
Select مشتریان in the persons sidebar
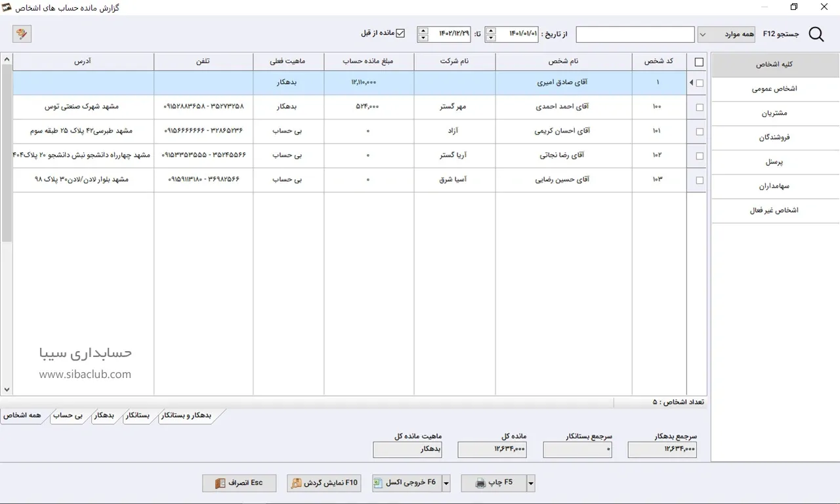coord(774,113)
